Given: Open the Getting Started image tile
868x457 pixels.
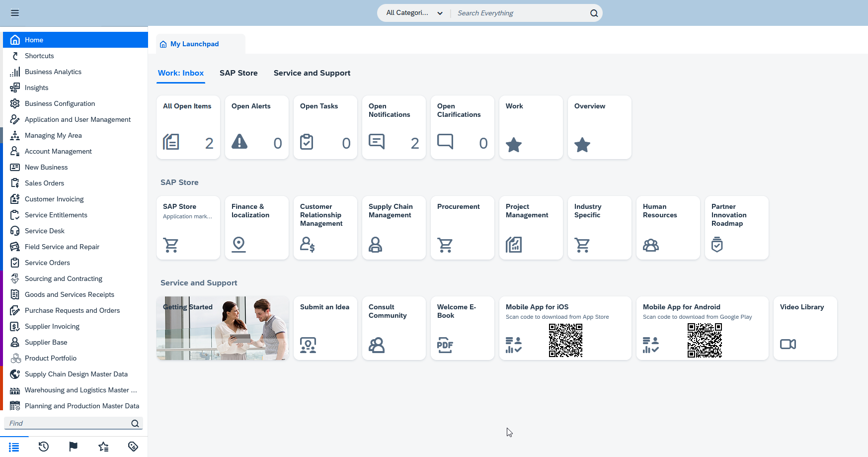Looking at the screenshot, I should [223, 328].
